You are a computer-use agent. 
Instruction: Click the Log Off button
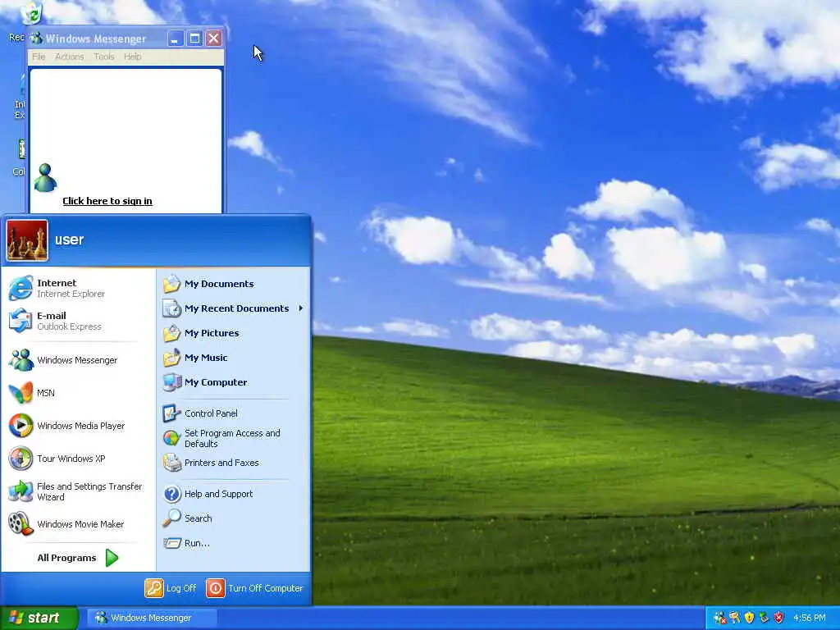point(171,588)
